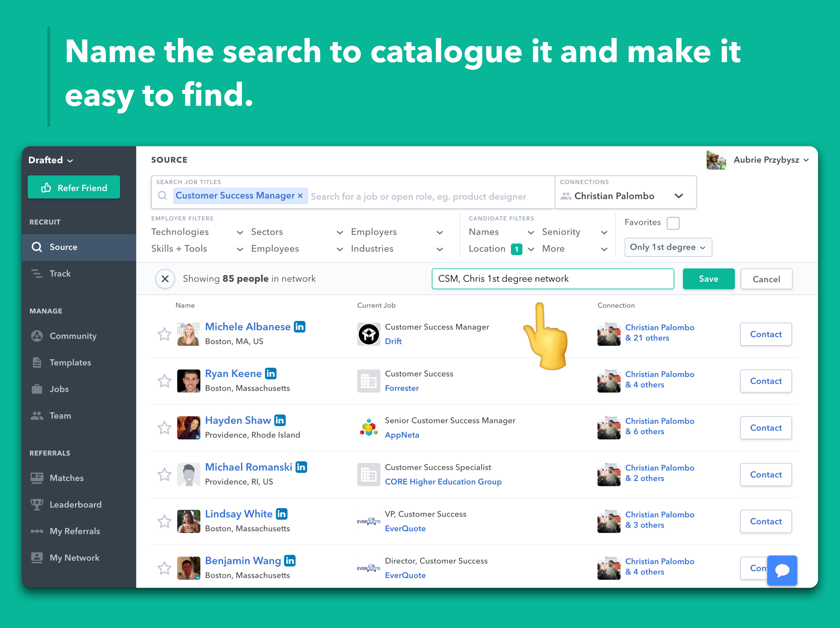This screenshot has height=628, width=840.
Task: Open Community in the sidebar
Action: (79, 336)
